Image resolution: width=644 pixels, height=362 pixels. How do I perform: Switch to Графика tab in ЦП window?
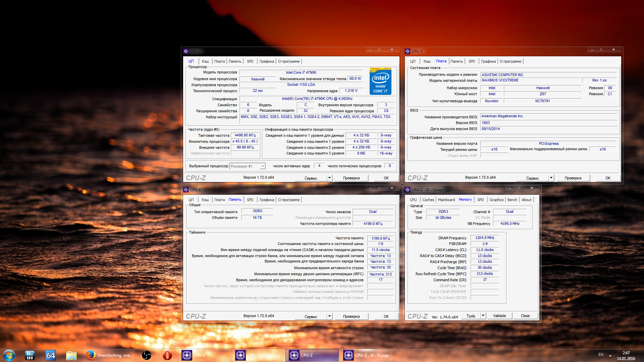click(267, 61)
